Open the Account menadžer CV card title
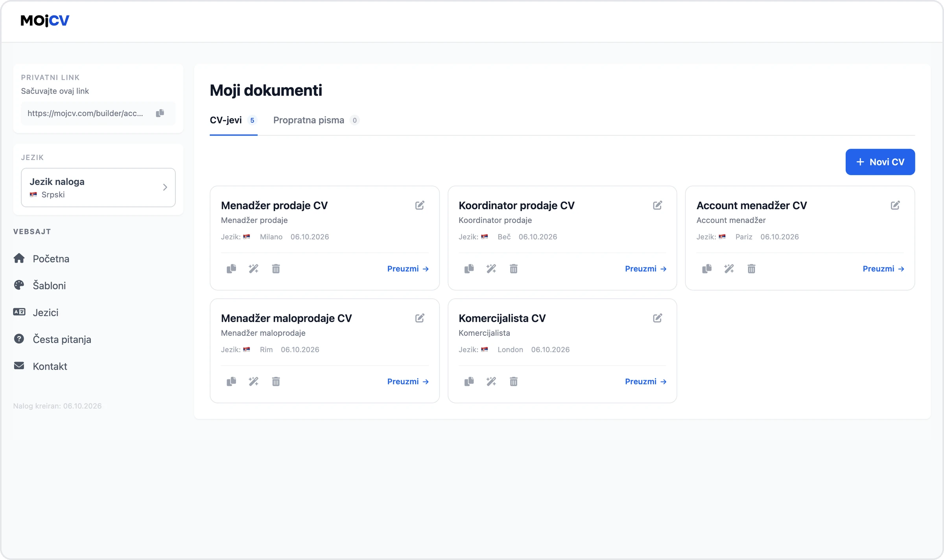The image size is (944, 560). (x=752, y=205)
